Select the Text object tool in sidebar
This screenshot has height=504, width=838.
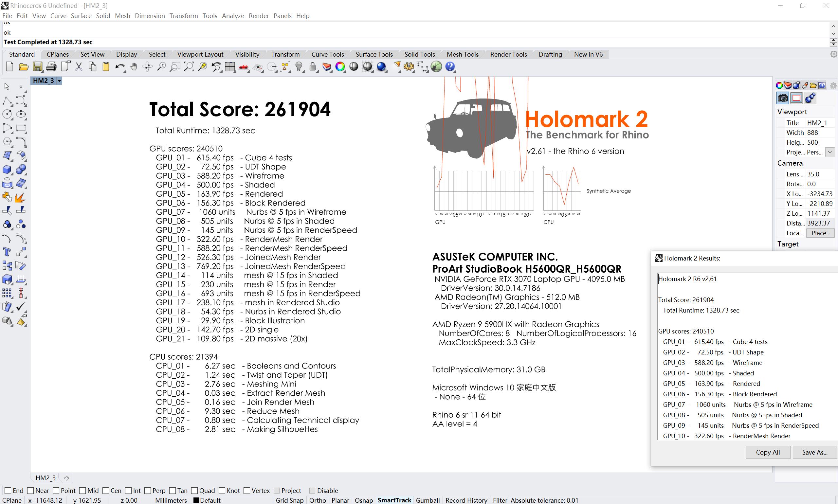coord(7,252)
